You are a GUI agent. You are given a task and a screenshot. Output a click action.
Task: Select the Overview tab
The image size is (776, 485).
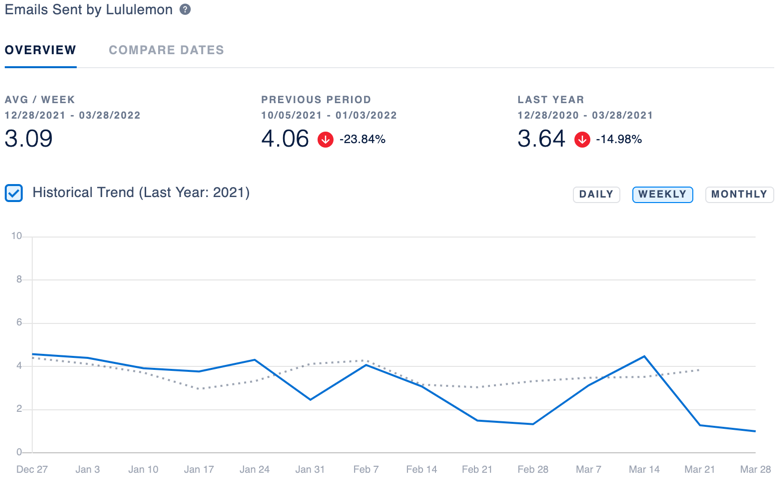41,50
